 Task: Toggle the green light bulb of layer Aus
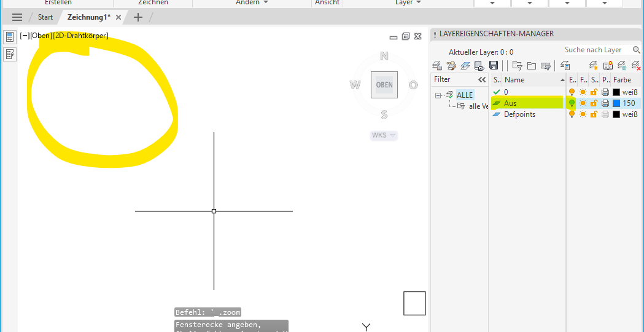[572, 103]
